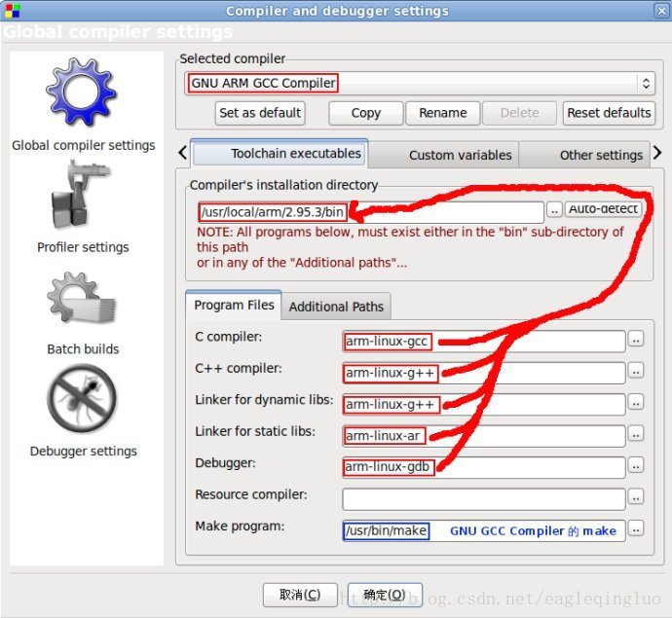Click the Debugger input field
The width and height of the screenshot is (672, 618).
pyautogui.click(x=483, y=467)
